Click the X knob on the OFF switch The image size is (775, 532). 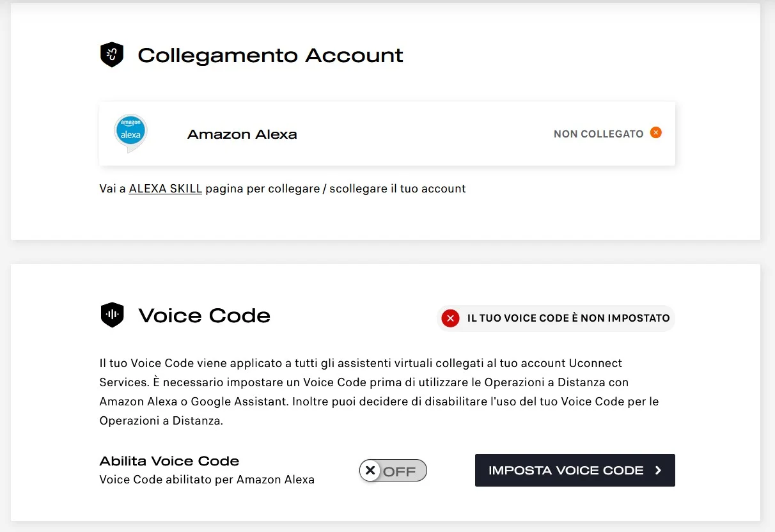[370, 471]
